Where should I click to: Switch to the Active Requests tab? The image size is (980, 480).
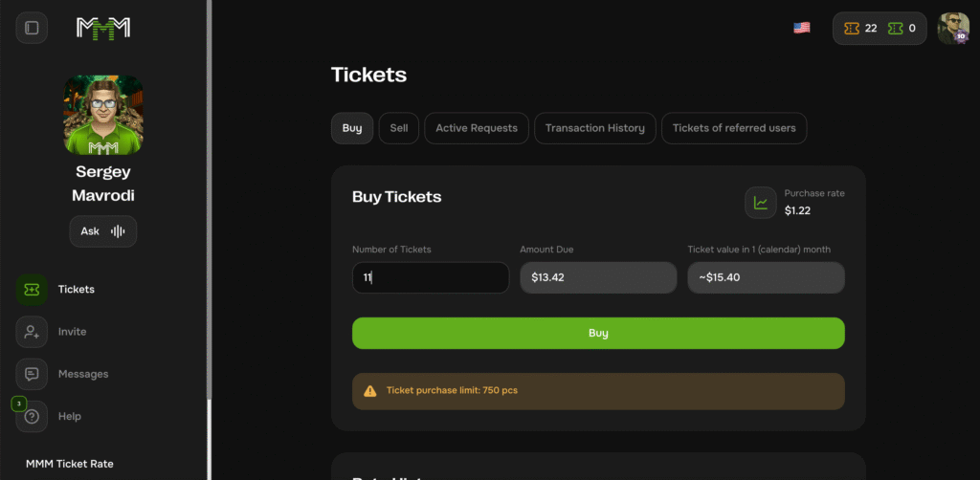477,128
